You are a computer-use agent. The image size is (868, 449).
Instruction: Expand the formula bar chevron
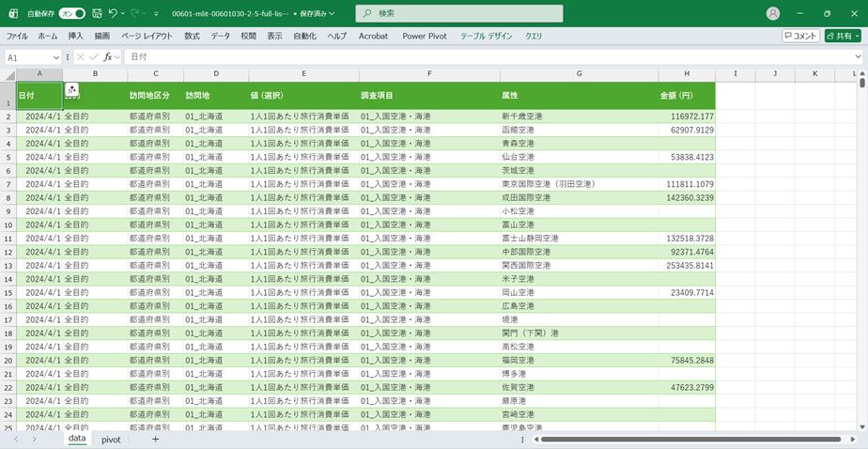click(x=859, y=56)
